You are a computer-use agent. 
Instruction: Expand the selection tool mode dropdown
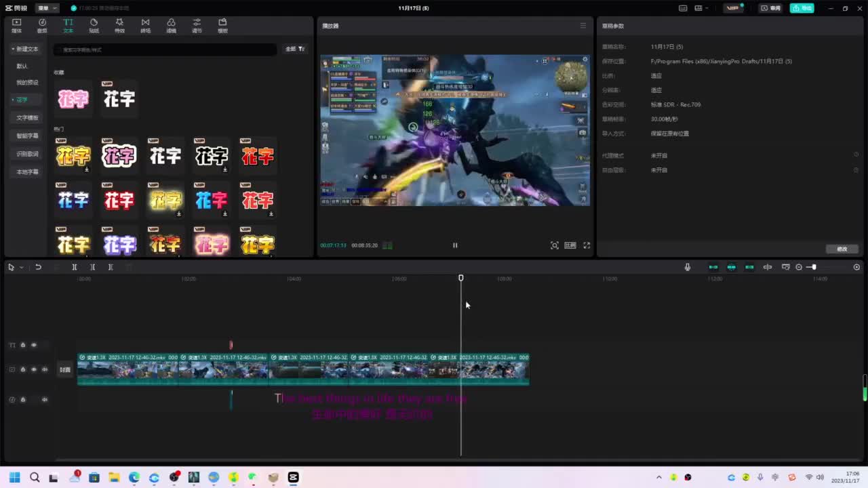(21, 267)
